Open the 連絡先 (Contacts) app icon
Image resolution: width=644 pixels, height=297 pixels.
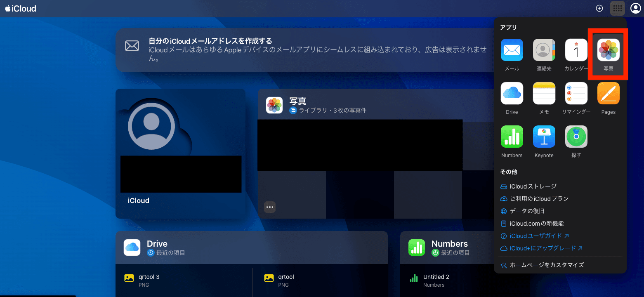click(544, 50)
